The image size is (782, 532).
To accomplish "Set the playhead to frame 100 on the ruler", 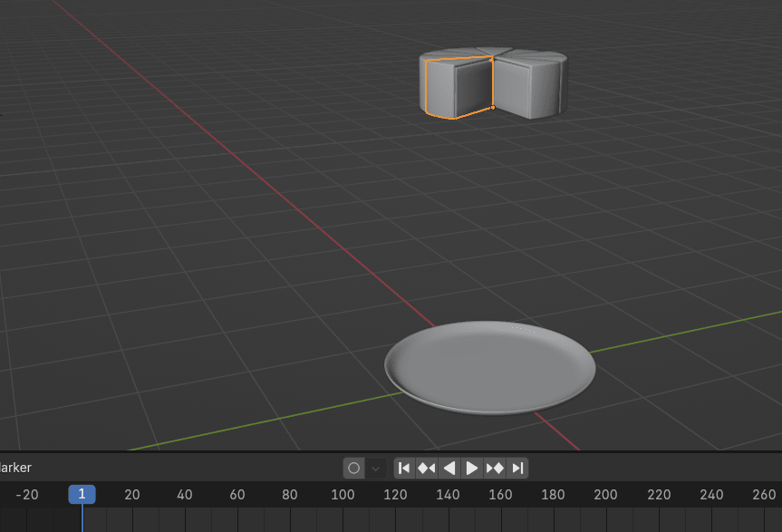I will point(343,495).
